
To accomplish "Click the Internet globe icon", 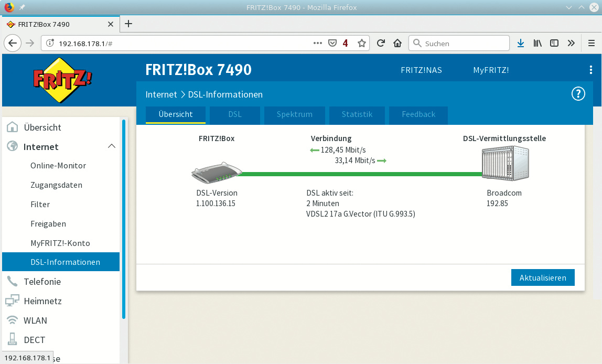I will [12, 146].
